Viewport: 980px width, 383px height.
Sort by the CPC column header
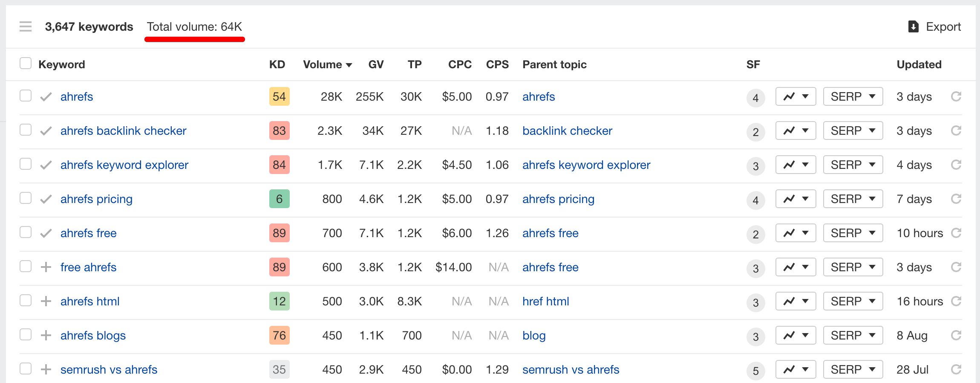[x=460, y=64]
